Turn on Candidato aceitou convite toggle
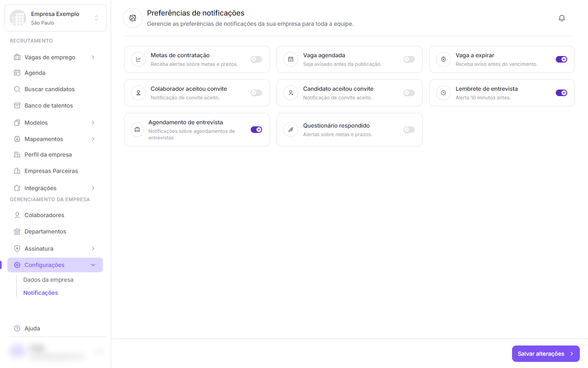The height and width of the screenshot is (368, 588). click(409, 93)
